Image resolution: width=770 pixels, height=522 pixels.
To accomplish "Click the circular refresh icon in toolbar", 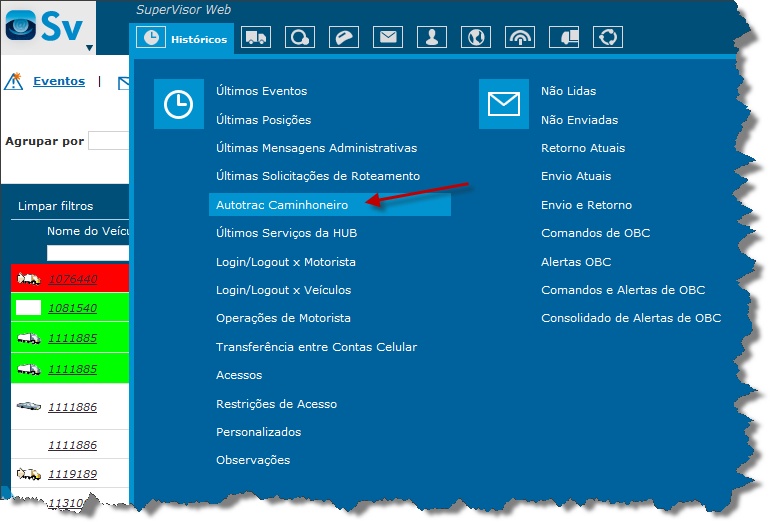I will pyautogui.click(x=608, y=38).
